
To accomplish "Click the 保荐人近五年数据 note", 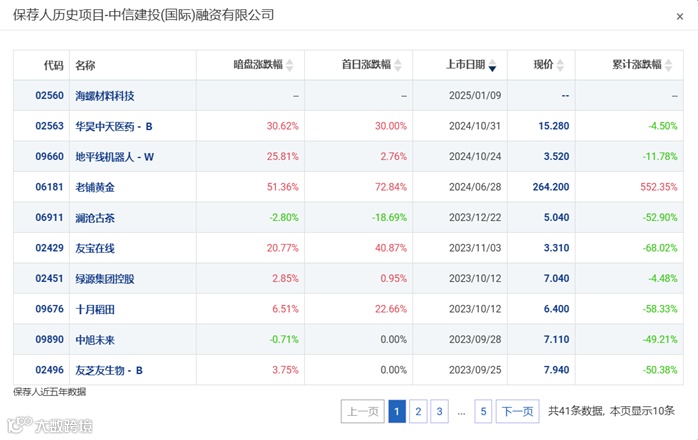I will (x=49, y=392).
